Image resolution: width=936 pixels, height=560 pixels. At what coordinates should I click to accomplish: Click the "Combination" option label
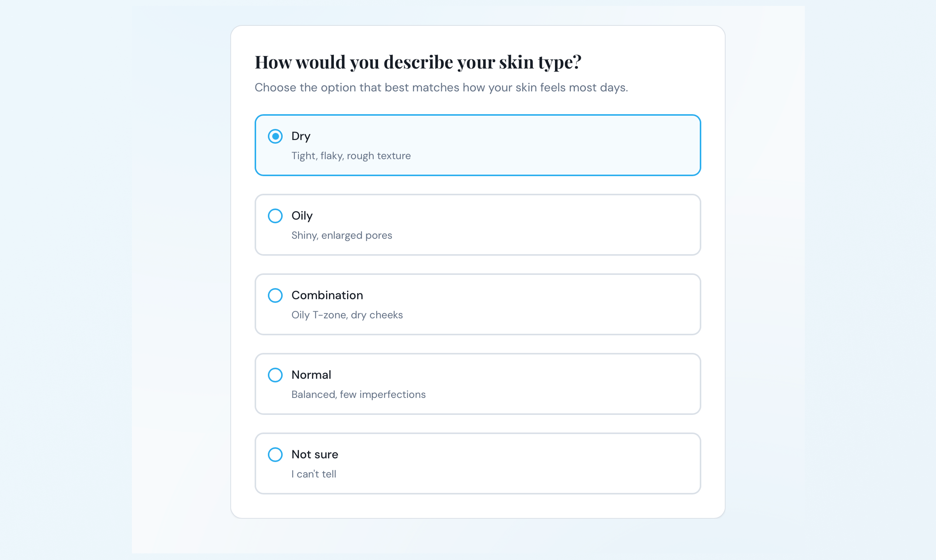click(x=327, y=295)
